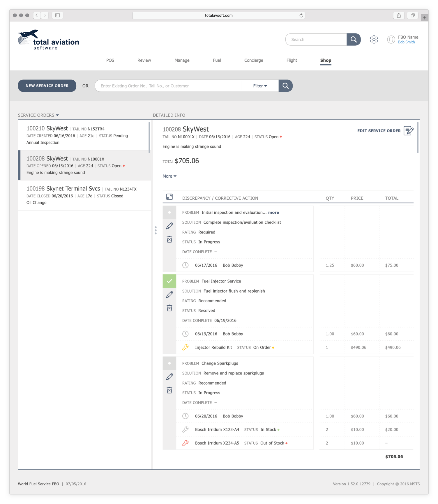The height and width of the screenshot is (504, 438).
Task: Click Version 1.52.0.12779 footer text
Action: tap(352, 484)
